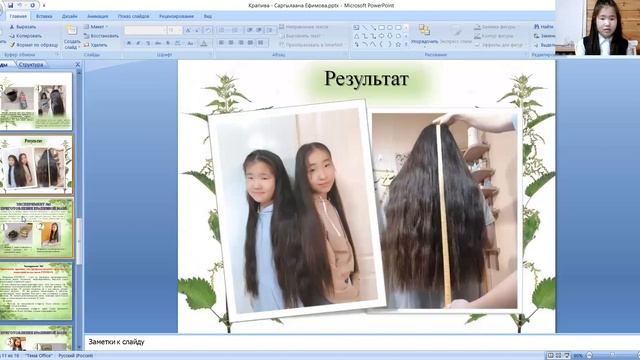Open Анимация ribbon tab
The width and height of the screenshot is (640, 360).
[x=98, y=16]
